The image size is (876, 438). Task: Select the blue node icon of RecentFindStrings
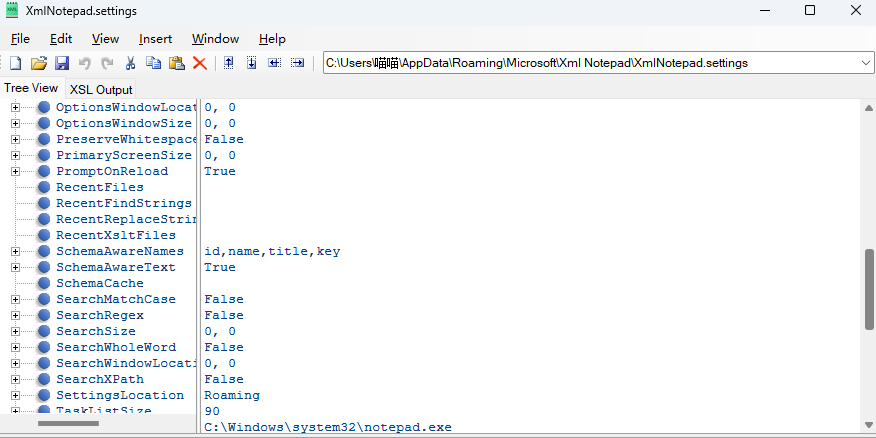click(44, 203)
